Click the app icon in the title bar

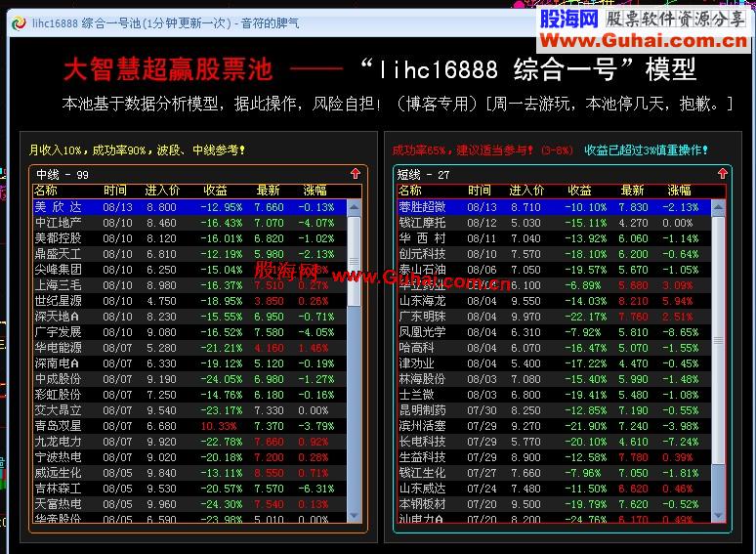(19, 22)
